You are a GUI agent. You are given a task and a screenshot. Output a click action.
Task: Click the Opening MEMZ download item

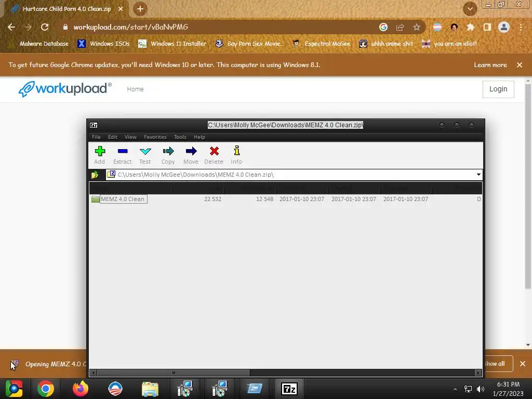point(47,364)
